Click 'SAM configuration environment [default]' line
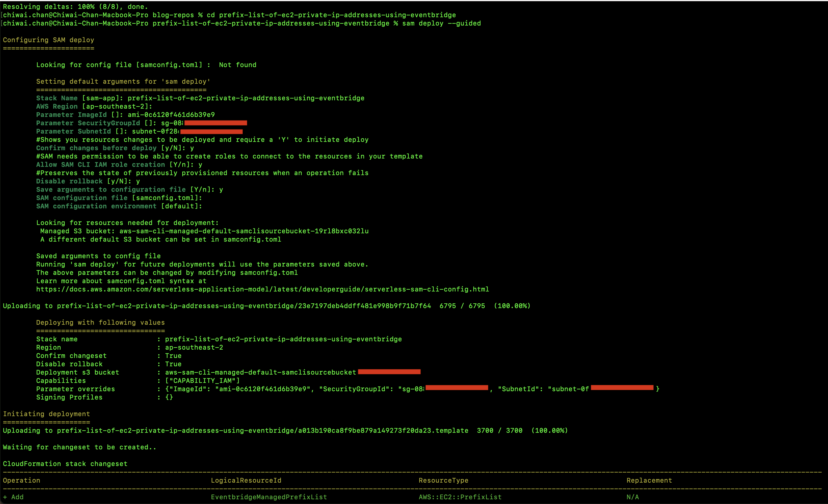This screenshot has width=828, height=504. tap(119, 206)
